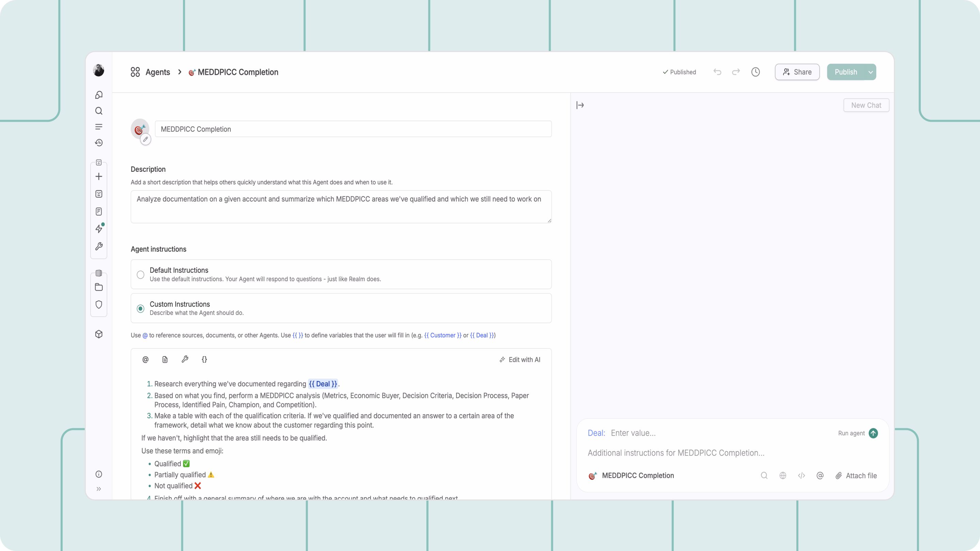Click the redo arrow icon
The width and height of the screenshot is (980, 551).
(736, 72)
